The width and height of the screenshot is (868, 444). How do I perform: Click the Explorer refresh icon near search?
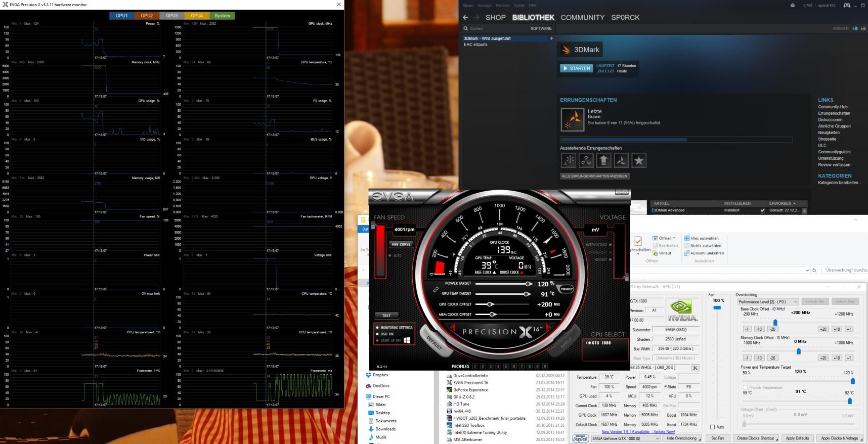(x=814, y=270)
